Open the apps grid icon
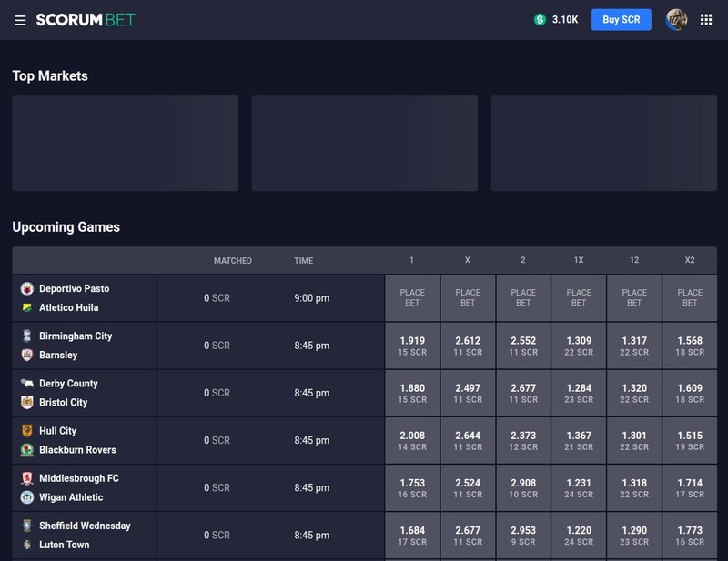The image size is (728, 561). click(x=706, y=19)
